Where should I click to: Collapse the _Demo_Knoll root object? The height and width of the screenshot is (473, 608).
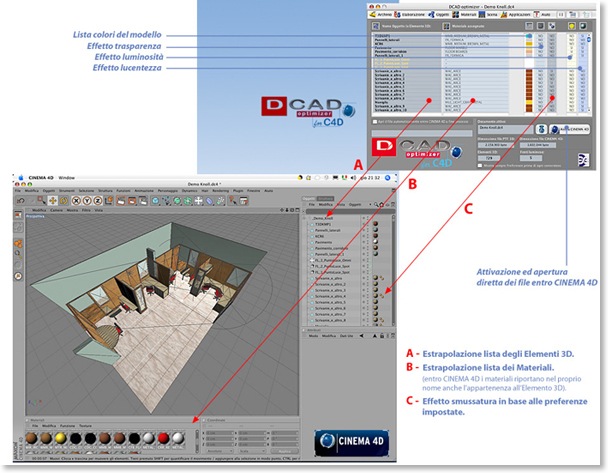(304, 218)
